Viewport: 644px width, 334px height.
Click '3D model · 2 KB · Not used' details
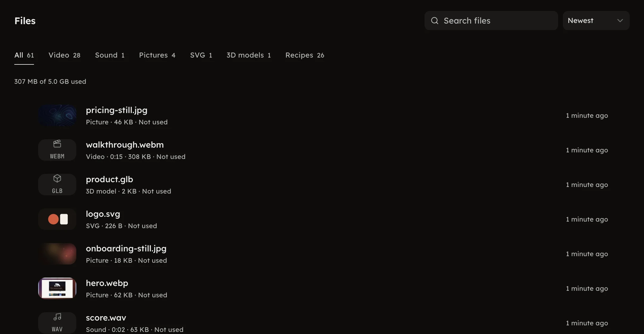tap(129, 191)
